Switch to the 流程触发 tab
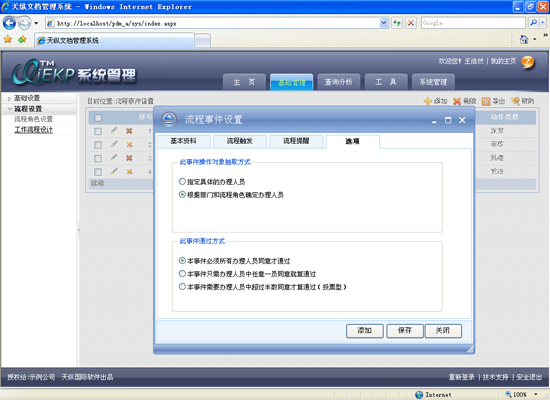Viewport: 550px width, 400px height. (x=240, y=141)
